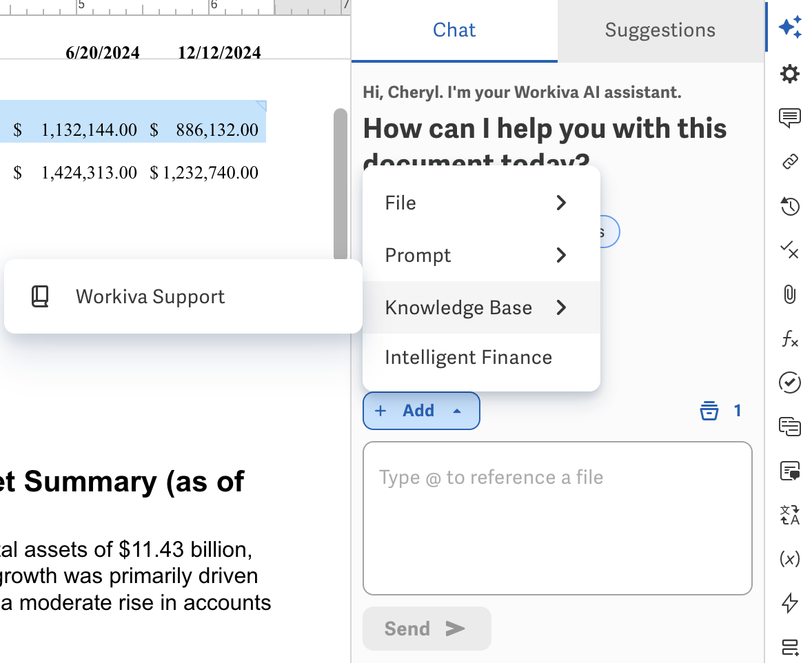Click the cell value 1,132,144.00

coord(88,130)
